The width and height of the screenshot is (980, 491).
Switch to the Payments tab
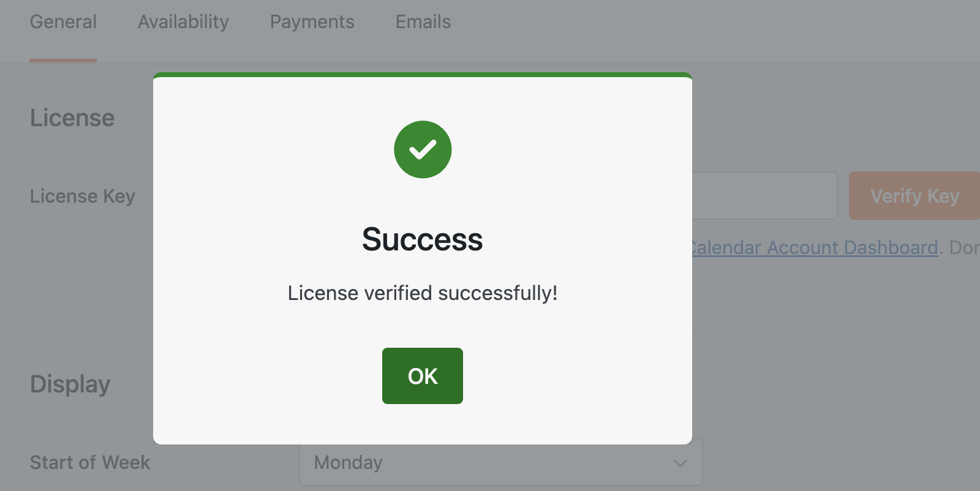point(312,22)
